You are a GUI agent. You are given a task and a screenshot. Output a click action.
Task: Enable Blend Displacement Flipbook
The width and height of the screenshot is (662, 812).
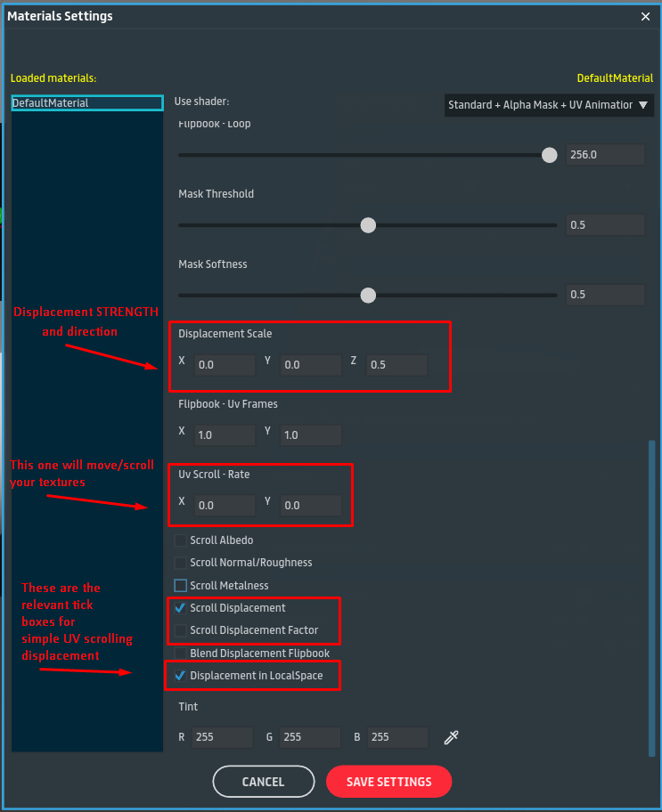pyautogui.click(x=181, y=654)
